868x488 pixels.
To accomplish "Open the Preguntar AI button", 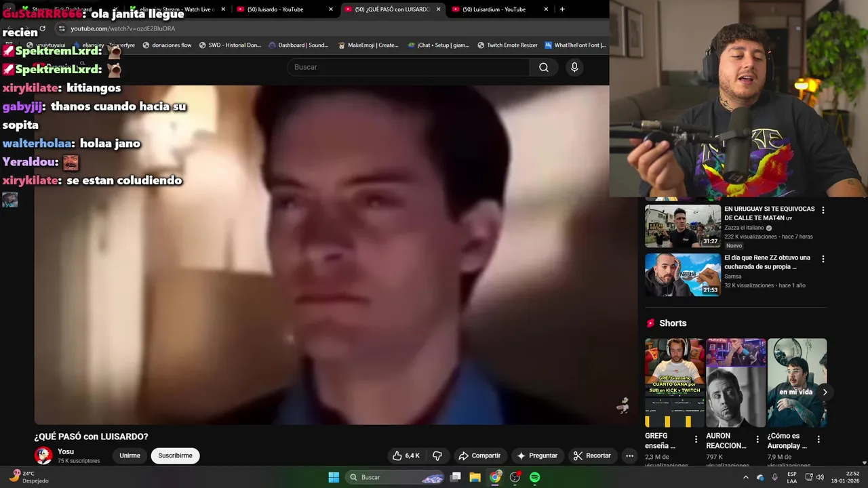I will pyautogui.click(x=536, y=455).
